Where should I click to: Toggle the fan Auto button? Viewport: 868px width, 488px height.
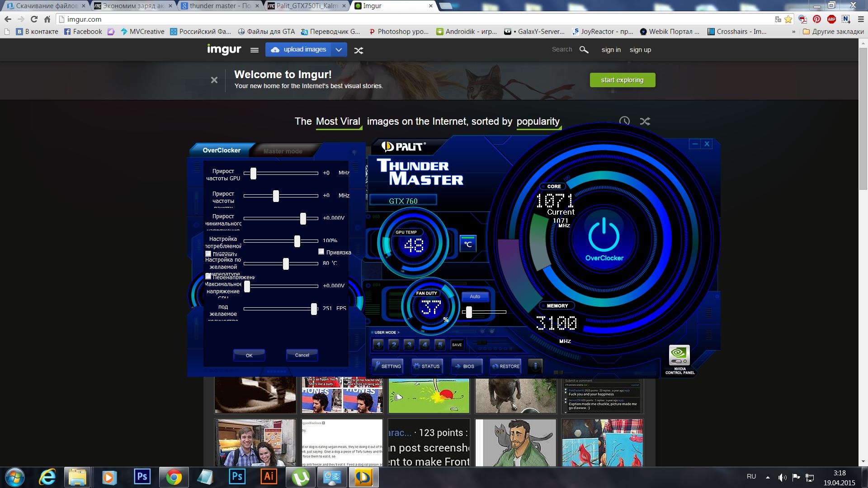(475, 296)
